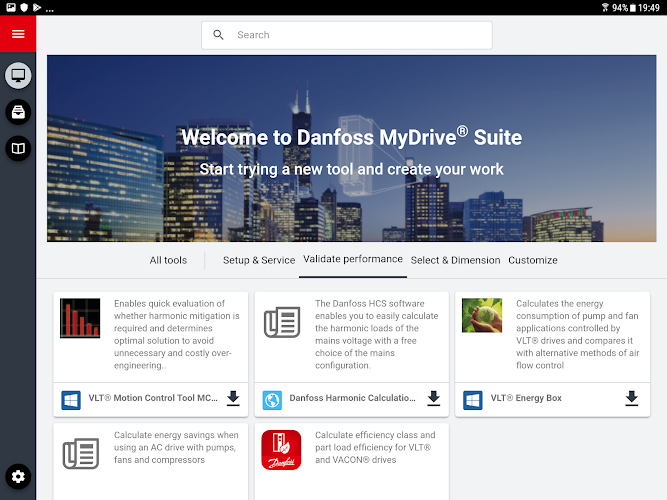Click the Welcome to Danfoss MyDrive Suite banner
667x500 pixels.
(x=351, y=149)
